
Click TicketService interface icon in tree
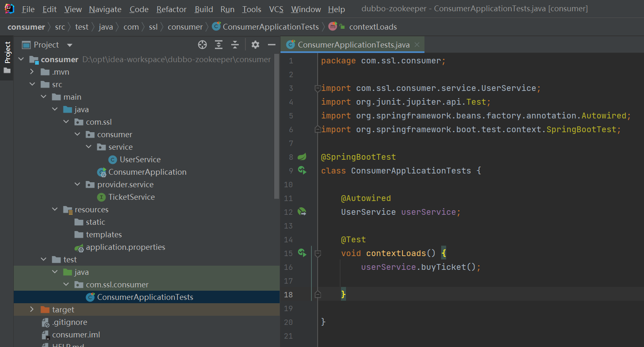click(x=101, y=197)
